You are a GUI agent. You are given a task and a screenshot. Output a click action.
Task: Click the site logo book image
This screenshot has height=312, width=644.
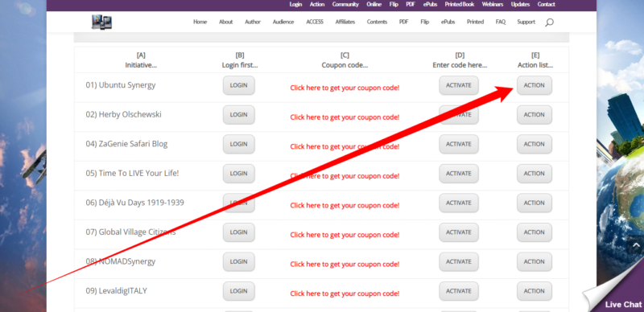click(102, 22)
